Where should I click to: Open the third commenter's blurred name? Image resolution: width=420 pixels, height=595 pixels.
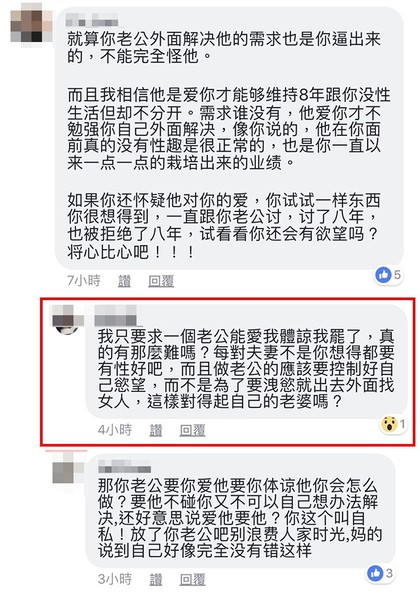pos(124,466)
